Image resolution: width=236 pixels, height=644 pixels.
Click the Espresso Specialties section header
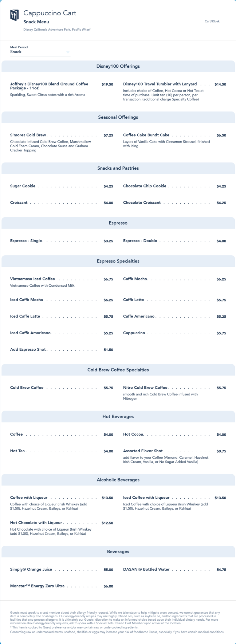click(x=118, y=261)
